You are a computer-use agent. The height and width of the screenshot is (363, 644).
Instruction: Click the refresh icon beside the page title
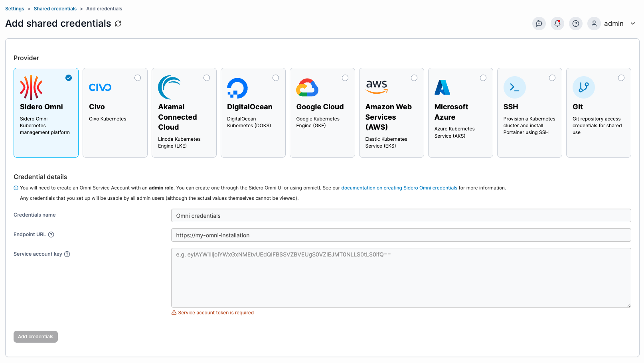(118, 24)
